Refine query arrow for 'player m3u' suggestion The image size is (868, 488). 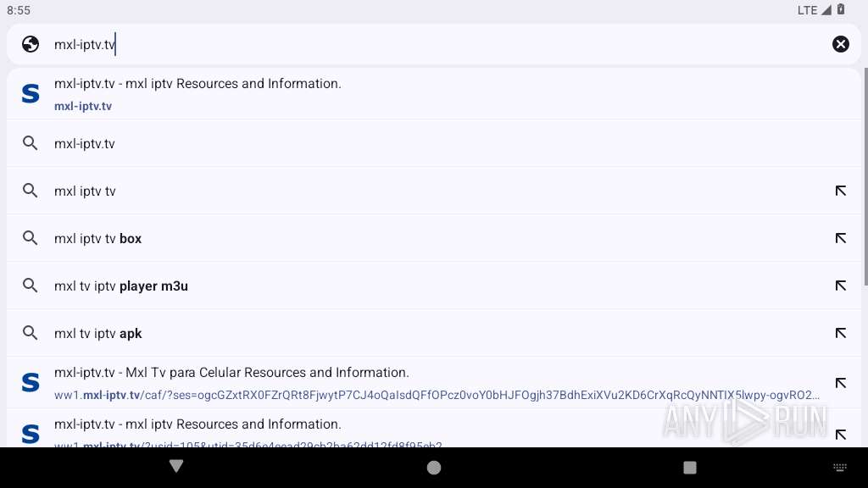tap(840, 286)
